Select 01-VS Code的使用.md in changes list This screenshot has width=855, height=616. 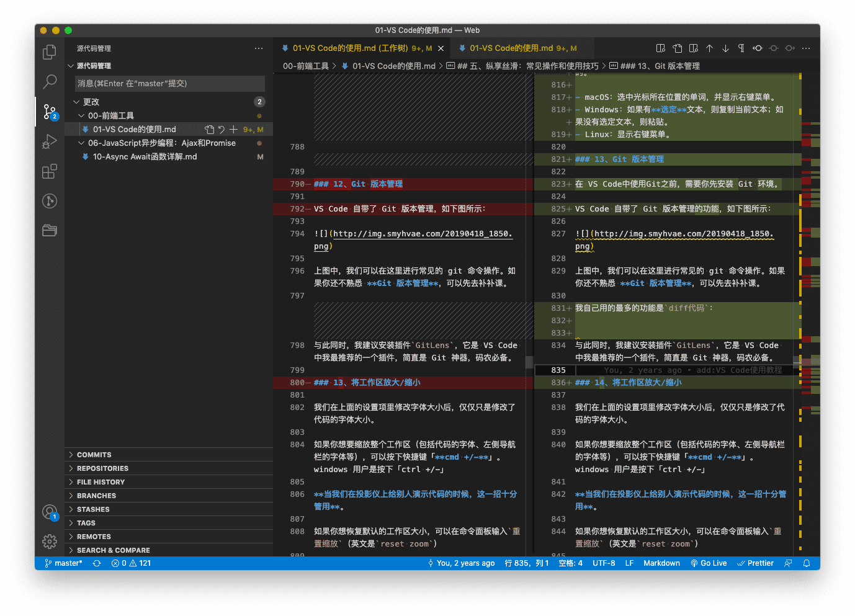pos(169,130)
